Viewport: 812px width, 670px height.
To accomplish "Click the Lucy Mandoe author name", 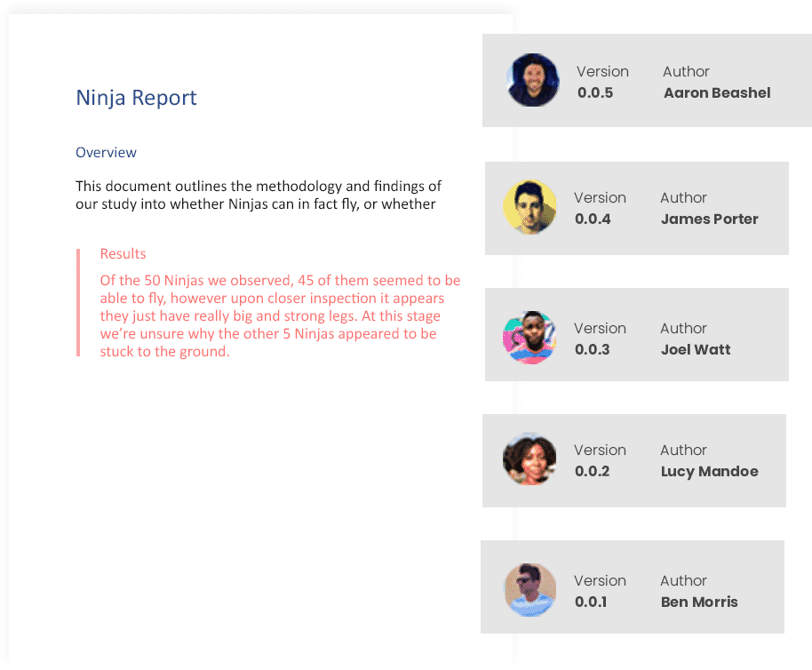I will coord(709,471).
